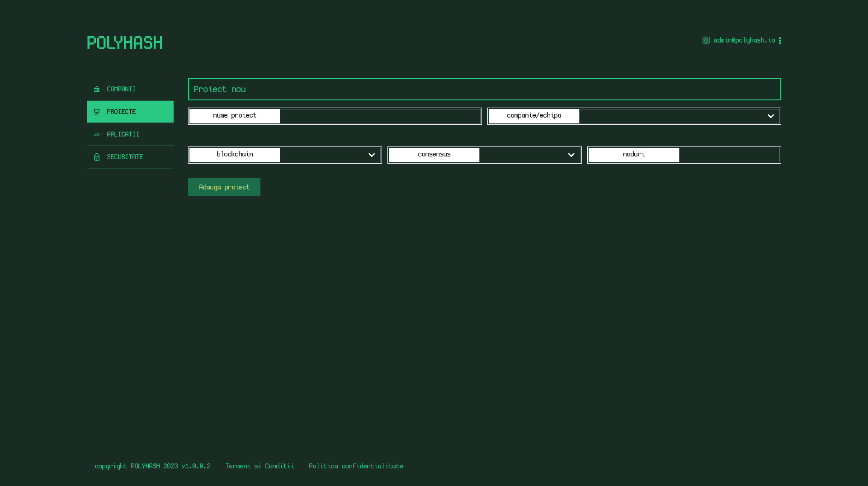Expand the consensus dropdown chevron
Viewport: 868px width, 486px height.
571,156
